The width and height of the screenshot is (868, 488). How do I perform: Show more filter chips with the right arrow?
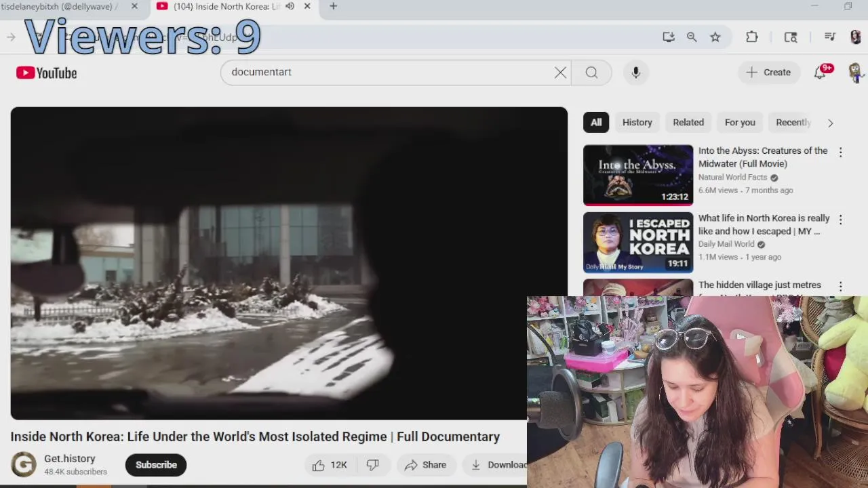[x=830, y=123]
